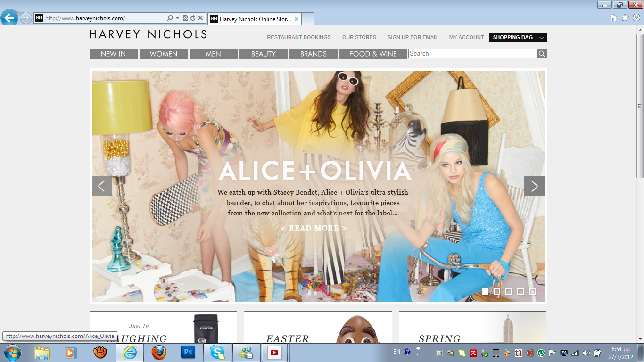Click the EN language indicator

tap(396, 352)
